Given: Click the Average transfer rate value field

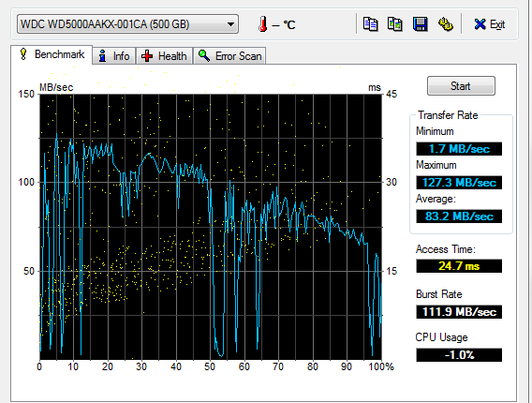Looking at the screenshot, I should click(x=459, y=216).
